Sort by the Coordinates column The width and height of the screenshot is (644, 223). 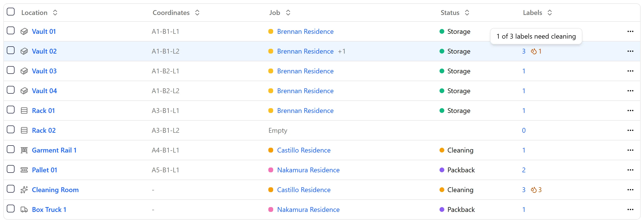coord(176,13)
